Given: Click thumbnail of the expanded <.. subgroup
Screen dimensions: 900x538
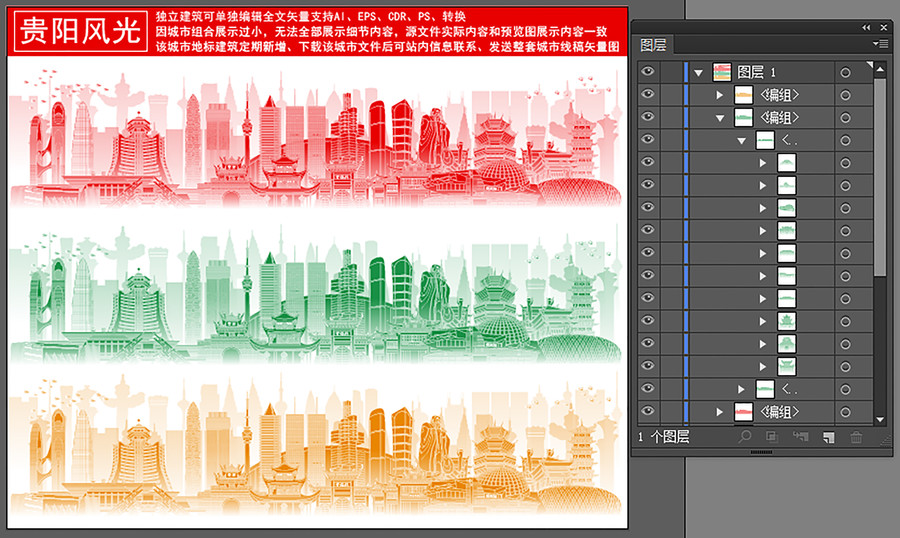Looking at the screenshot, I should [x=765, y=140].
